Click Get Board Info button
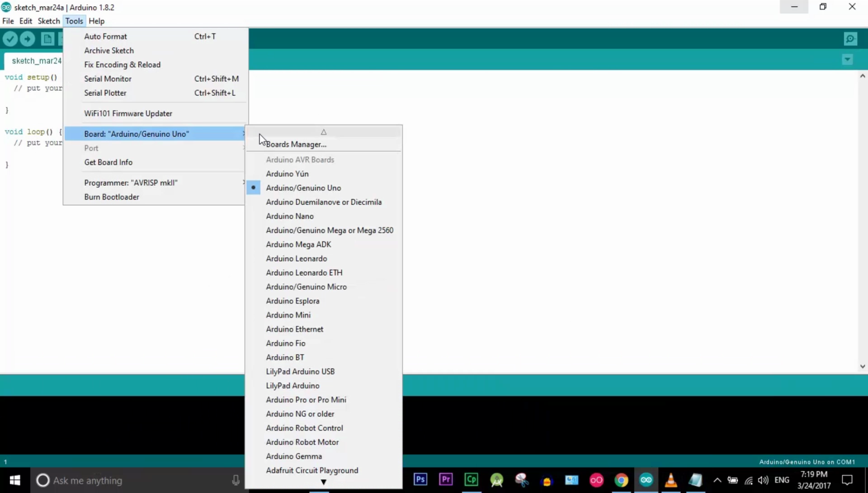This screenshot has height=493, width=868. (x=108, y=161)
